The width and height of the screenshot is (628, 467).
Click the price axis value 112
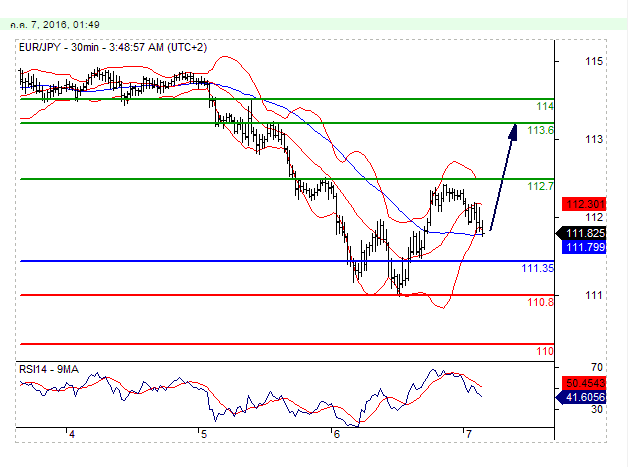(594, 217)
